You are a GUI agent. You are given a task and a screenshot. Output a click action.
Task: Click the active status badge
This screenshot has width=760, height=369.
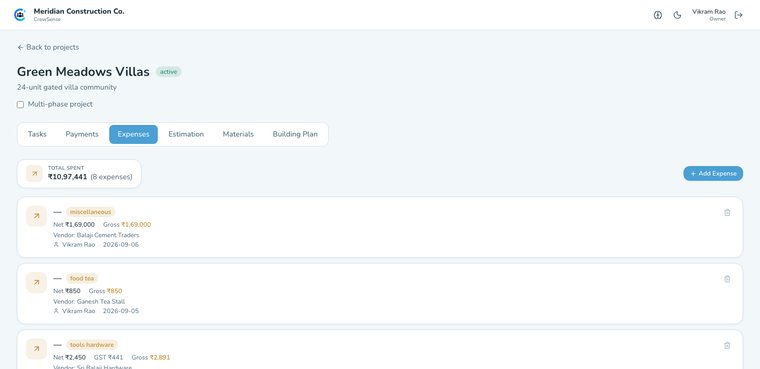coord(168,72)
